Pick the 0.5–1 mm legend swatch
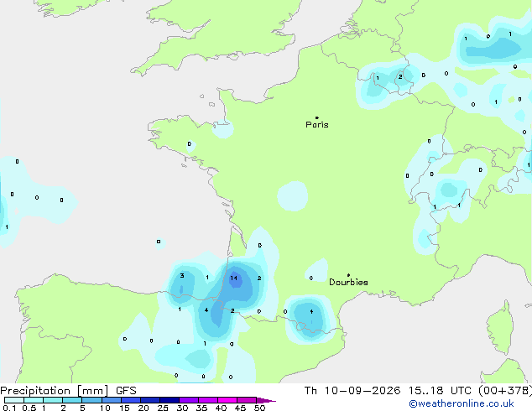532x411 pixels. [34, 400]
